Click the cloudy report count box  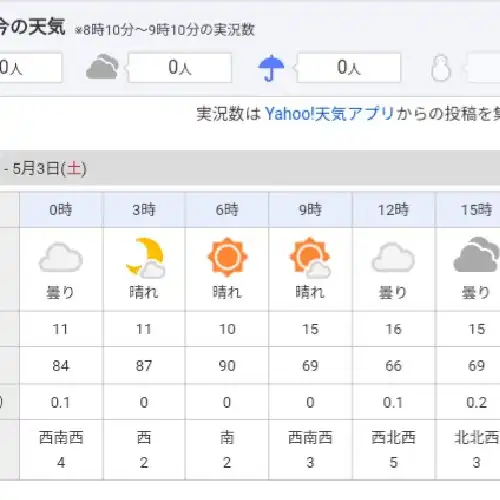pos(180,68)
